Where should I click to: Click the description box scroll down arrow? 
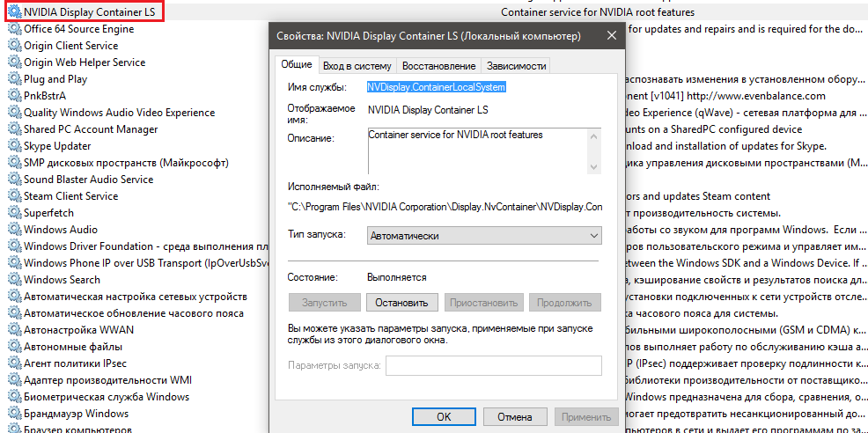pyautogui.click(x=594, y=166)
